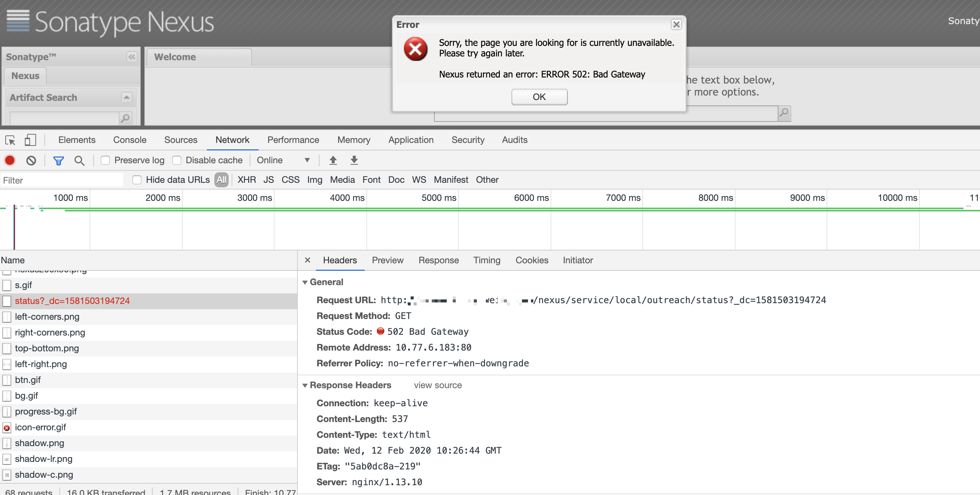The image size is (980, 495).
Task: Close the Error dialog with X
Action: (676, 25)
